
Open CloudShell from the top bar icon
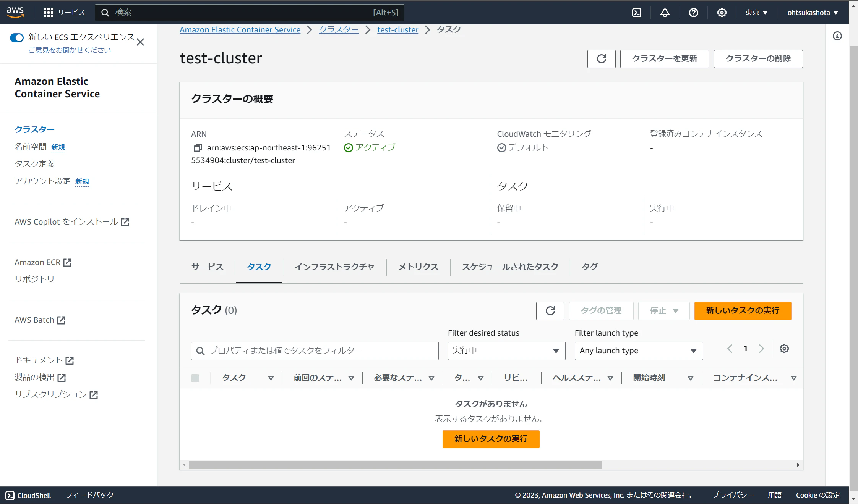[x=637, y=13]
